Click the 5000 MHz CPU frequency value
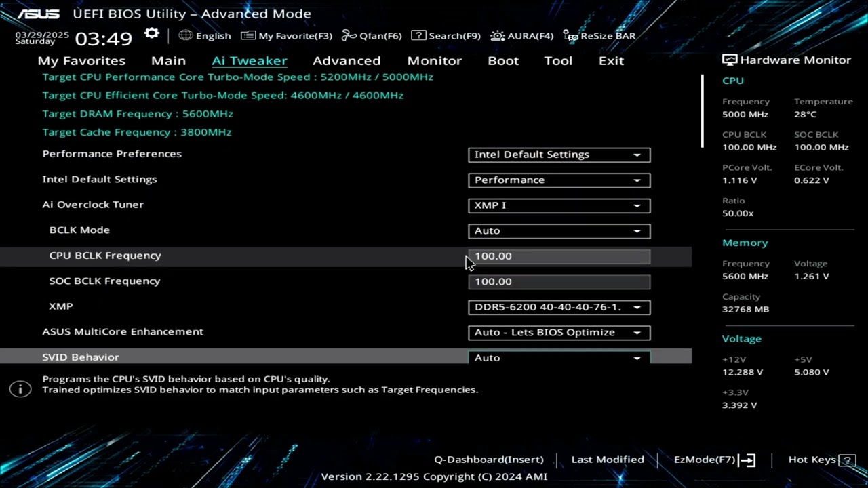Viewport: 868px width, 488px height. click(745, 115)
